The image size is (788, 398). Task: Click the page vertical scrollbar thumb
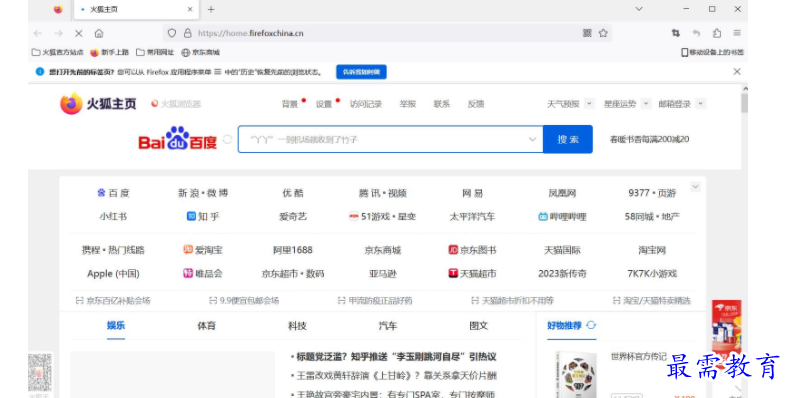[x=744, y=103]
